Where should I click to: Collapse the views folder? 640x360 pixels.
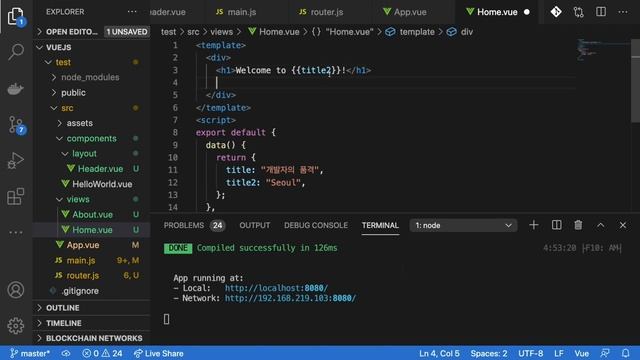[91, 199]
